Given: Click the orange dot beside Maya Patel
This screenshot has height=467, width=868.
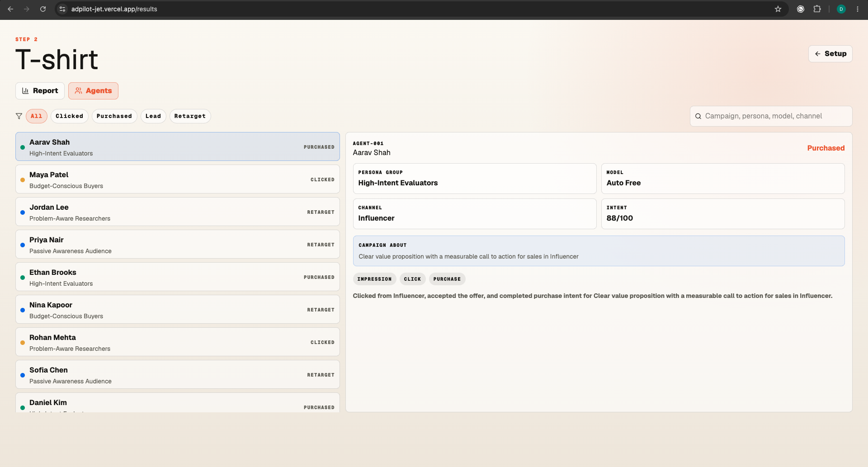Looking at the screenshot, I should (x=23, y=180).
